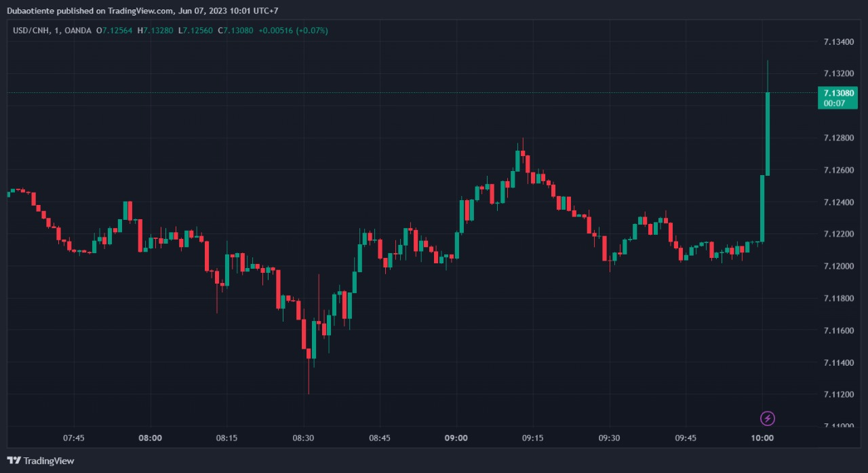Click the 08:00 time axis label

tap(150, 438)
